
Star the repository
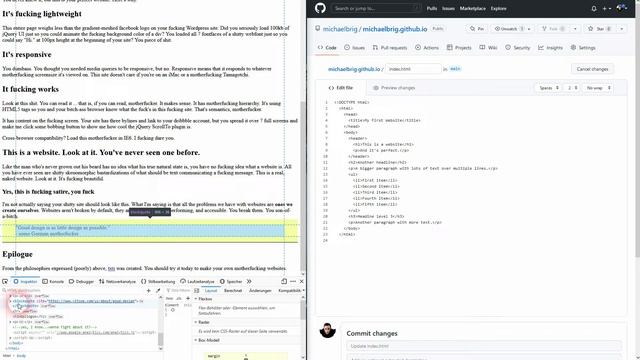(600, 29)
